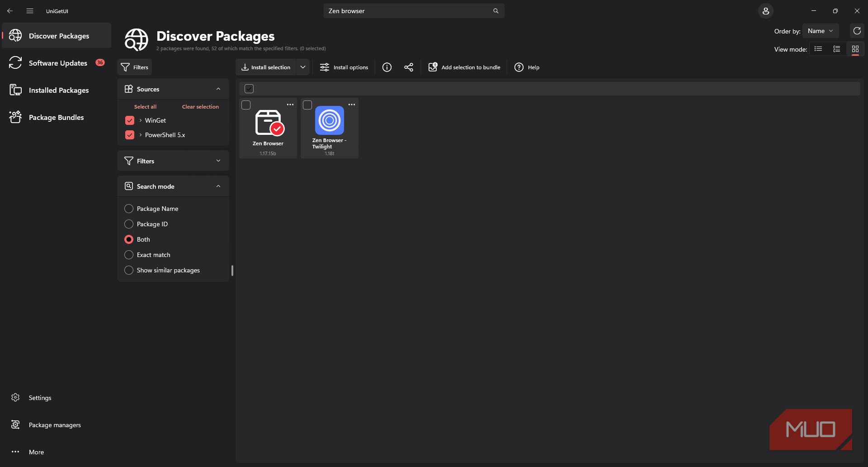Switch to grid icons view mode

(855, 49)
